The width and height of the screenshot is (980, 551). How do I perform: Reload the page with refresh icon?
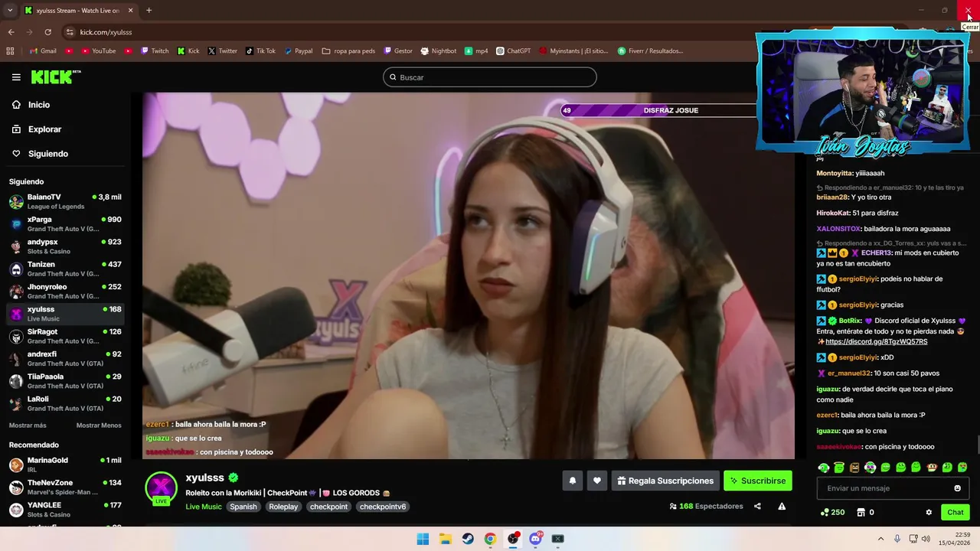click(47, 32)
